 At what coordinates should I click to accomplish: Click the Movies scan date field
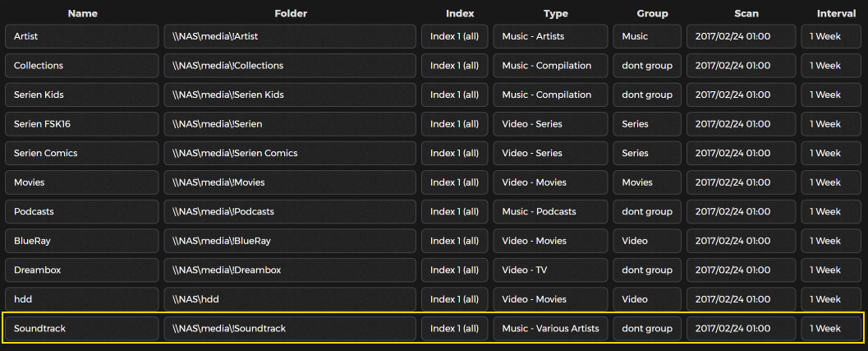[x=741, y=182]
